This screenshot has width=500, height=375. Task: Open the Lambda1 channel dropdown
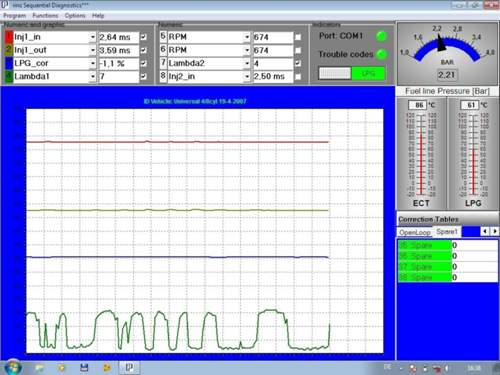pyautogui.click(x=93, y=77)
